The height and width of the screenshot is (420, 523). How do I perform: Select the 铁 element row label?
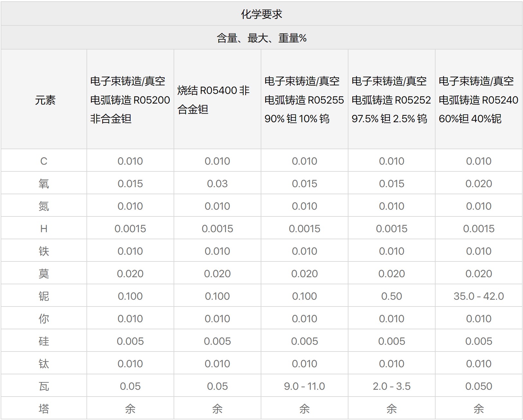click(44, 251)
